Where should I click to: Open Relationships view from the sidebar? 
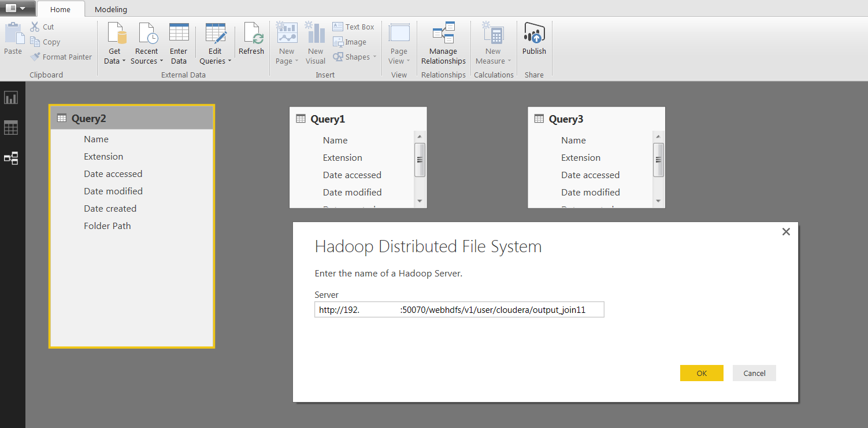coord(12,158)
